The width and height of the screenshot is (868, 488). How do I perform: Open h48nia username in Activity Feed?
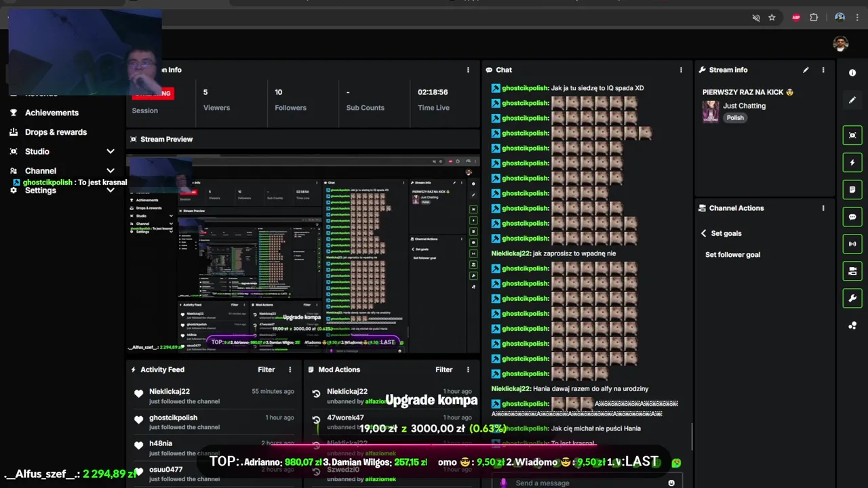pyautogui.click(x=161, y=443)
